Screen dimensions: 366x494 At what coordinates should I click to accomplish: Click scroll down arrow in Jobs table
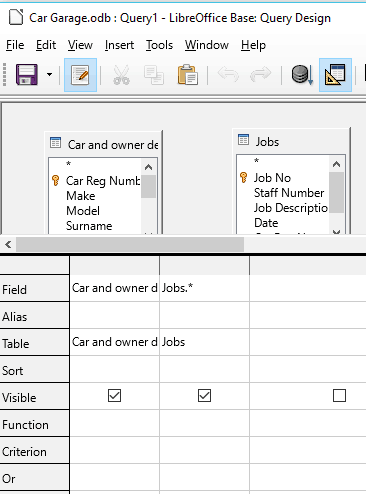[x=336, y=232]
